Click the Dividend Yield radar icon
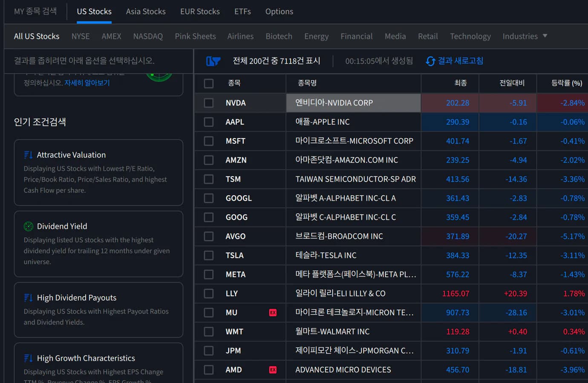This screenshot has width=588, height=383. click(28, 226)
